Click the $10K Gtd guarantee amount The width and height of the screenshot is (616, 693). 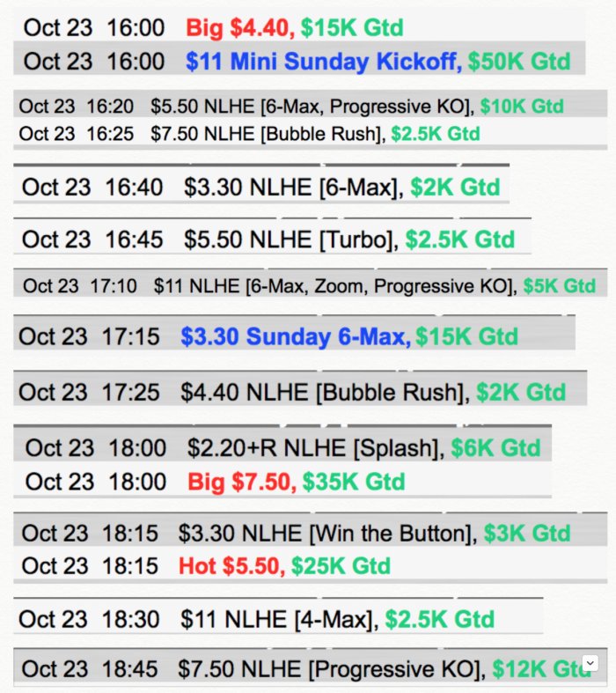[522, 107]
